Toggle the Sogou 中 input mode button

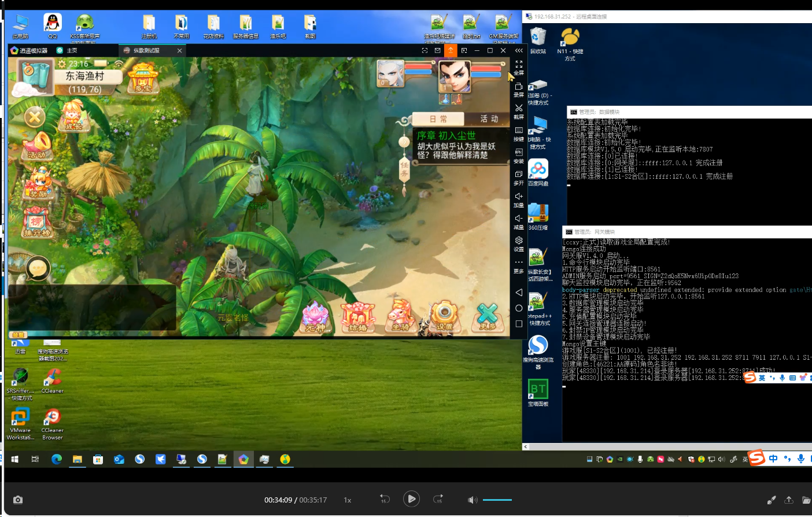click(773, 459)
